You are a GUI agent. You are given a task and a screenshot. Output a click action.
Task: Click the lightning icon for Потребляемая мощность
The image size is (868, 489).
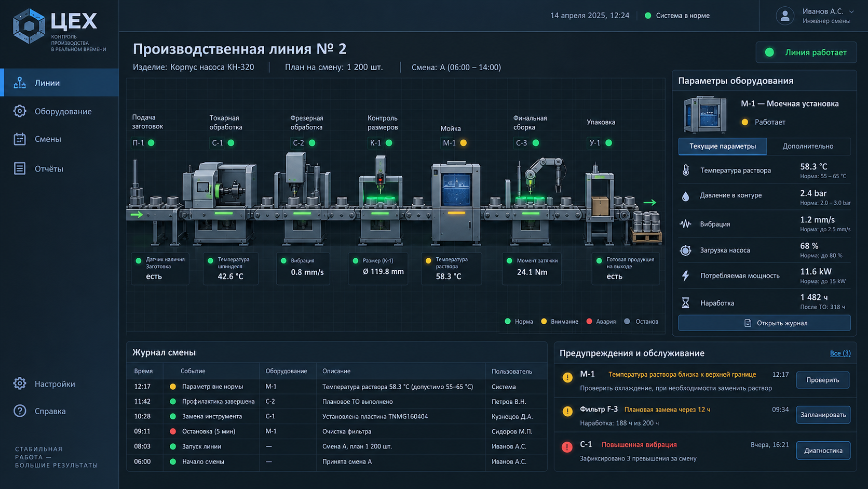point(686,276)
